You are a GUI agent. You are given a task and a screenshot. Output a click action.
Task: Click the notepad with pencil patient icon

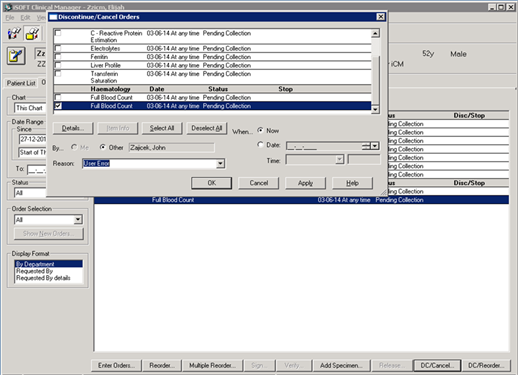point(16,56)
